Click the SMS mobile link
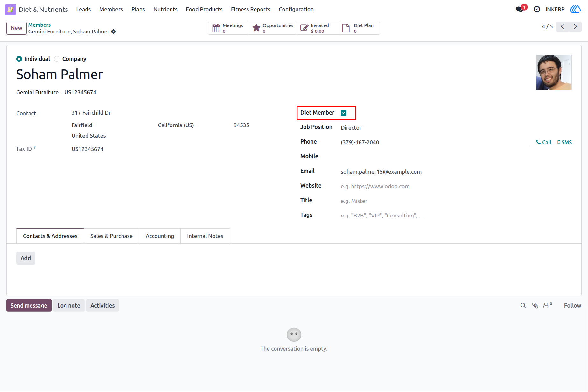588x392 pixels. pyautogui.click(x=564, y=142)
